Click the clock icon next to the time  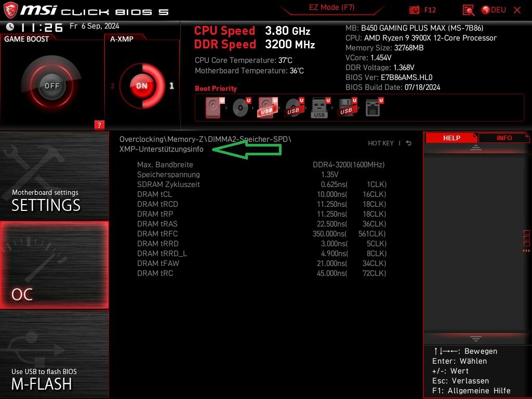pyautogui.click(x=10, y=26)
